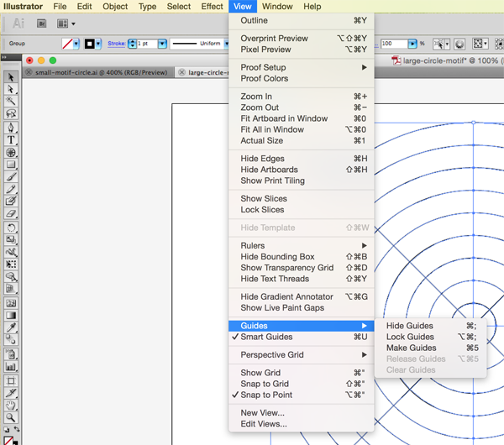Select the Perspective Grid tool
504x445 pixels.
[x=11, y=289]
